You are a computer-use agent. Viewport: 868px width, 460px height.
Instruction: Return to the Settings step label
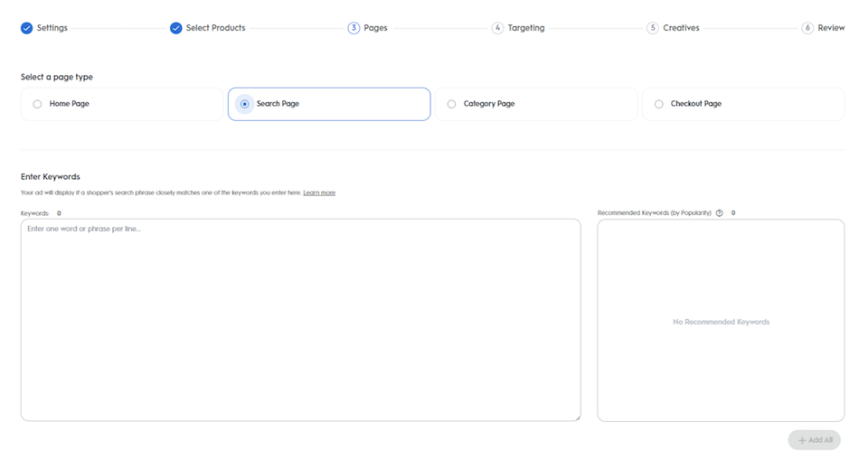(52, 28)
